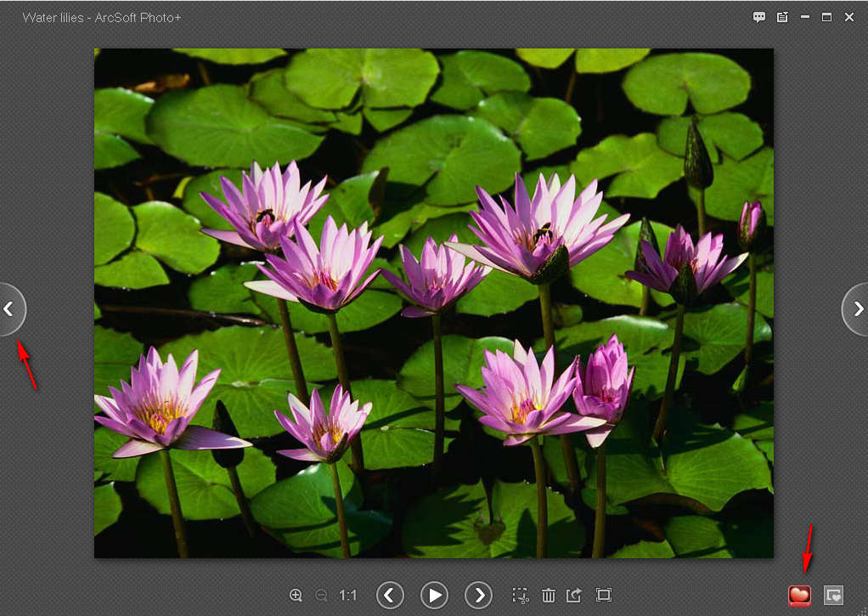Zoom in with the magnifier plus icon
This screenshot has width=868, height=616.
pyautogui.click(x=296, y=596)
